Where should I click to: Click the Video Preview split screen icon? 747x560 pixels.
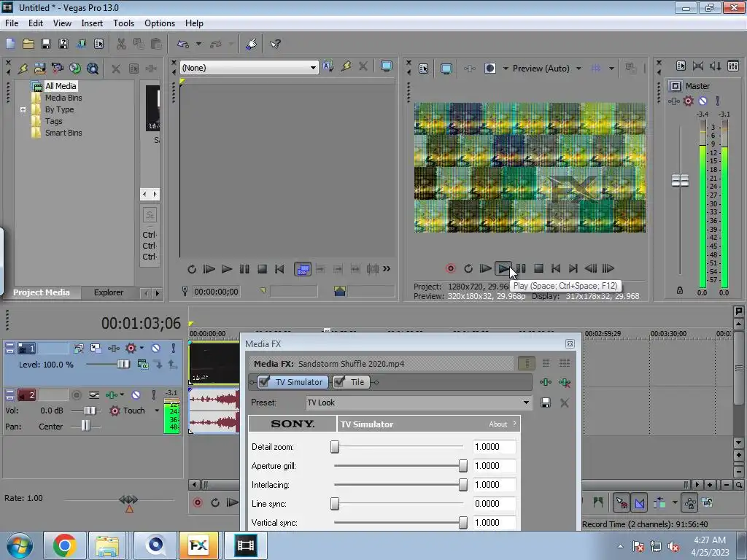pyautogui.click(x=489, y=68)
